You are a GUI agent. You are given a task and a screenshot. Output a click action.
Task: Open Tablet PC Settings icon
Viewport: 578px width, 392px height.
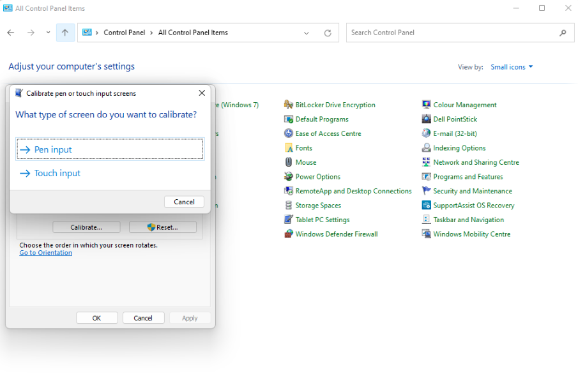click(x=289, y=220)
